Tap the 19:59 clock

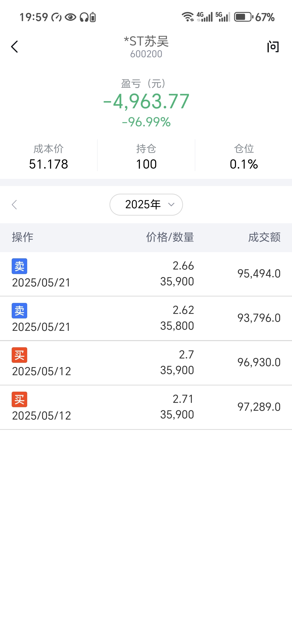[x=34, y=17]
